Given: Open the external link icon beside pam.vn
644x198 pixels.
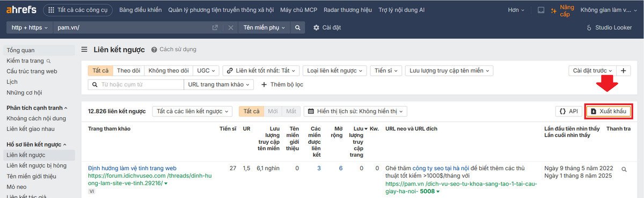Looking at the screenshot, I should [215, 27].
